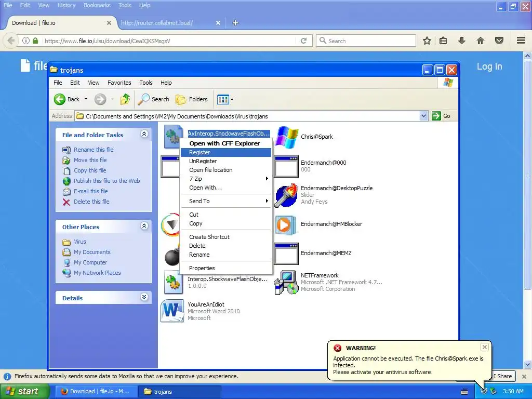This screenshot has width=532, height=399.
Task: Expand the Details panel
Action: pos(144,297)
